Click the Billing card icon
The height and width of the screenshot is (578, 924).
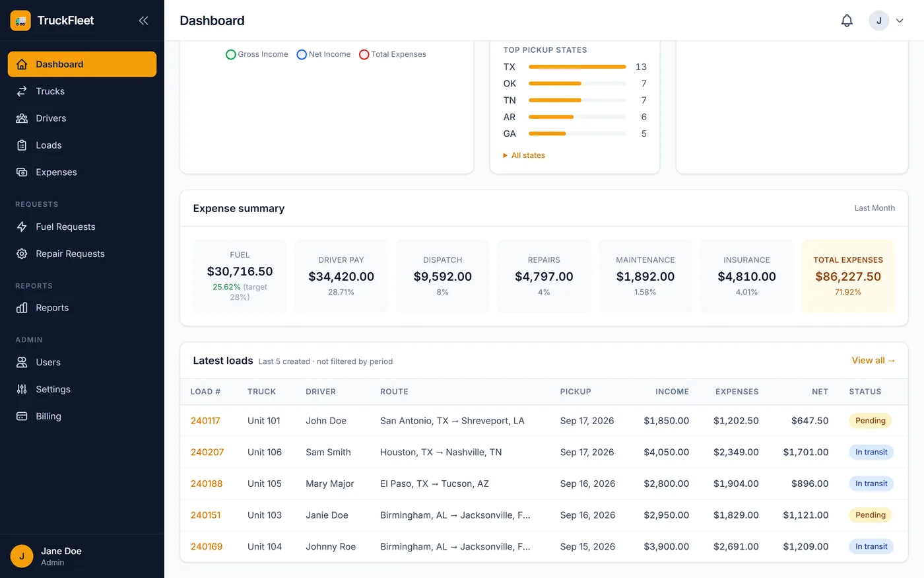pos(22,416)
